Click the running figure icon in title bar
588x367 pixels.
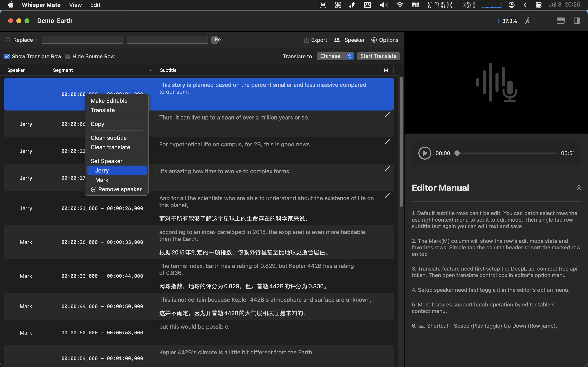[527, 21]
